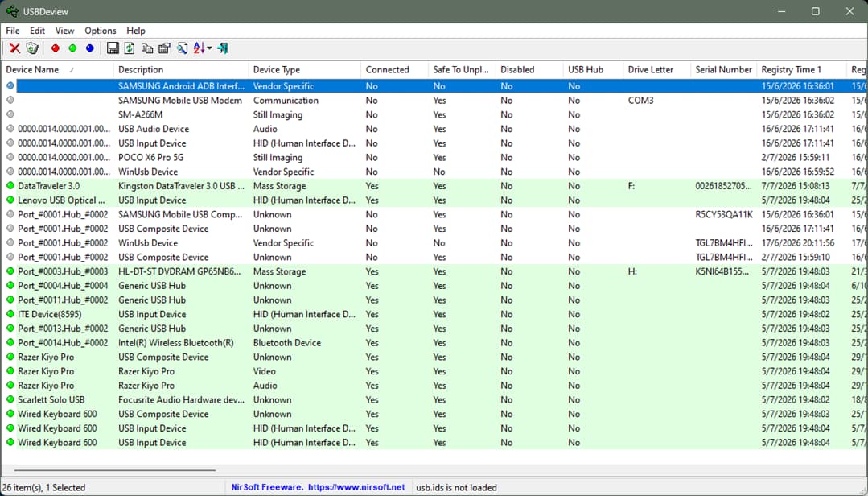This screenshot has width=868, height=496.
Task: Click the USB Audio Device description
Action: coord(154,129)
